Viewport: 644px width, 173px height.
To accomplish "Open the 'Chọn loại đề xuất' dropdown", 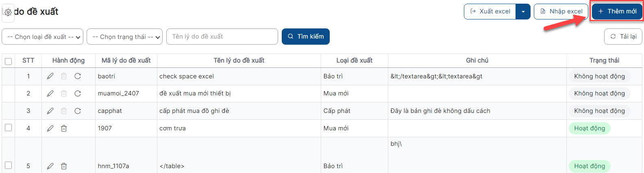I will 43,37.
